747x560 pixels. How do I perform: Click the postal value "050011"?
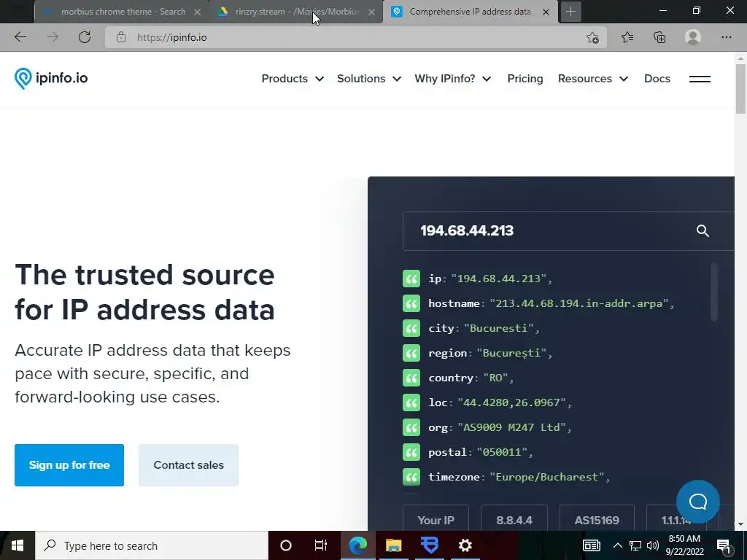[x=502, y=452]
